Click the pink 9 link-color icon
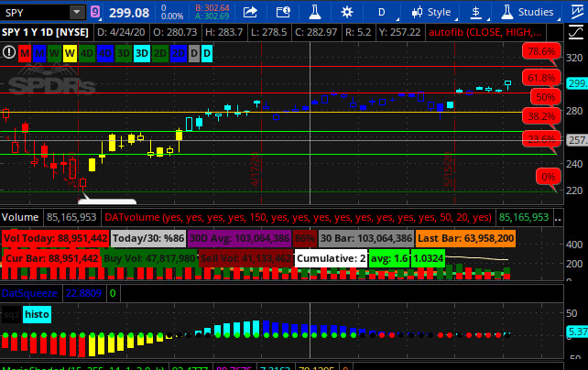The height and width of the screenshot is (370, 588). (x=95, y=13)
